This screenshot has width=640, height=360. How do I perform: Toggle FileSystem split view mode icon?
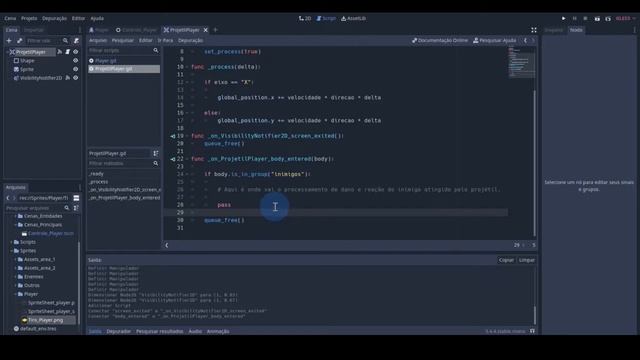(76, 198)
